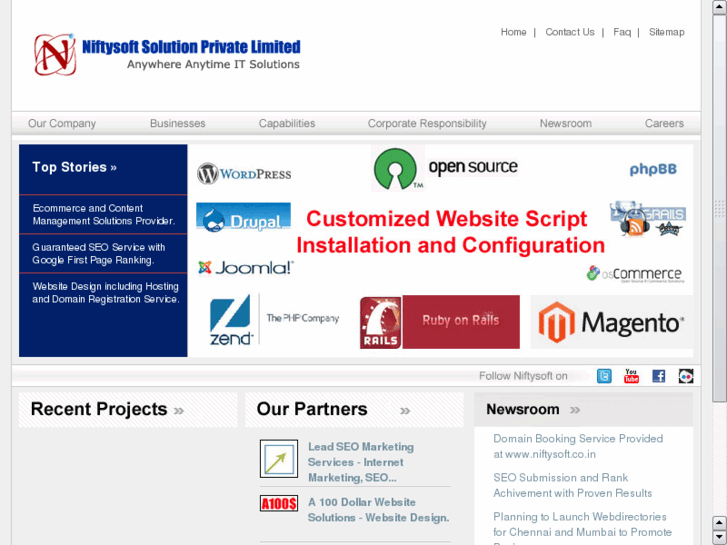Open the Contact Us link
727x545 pixels.
pos(570,32)
